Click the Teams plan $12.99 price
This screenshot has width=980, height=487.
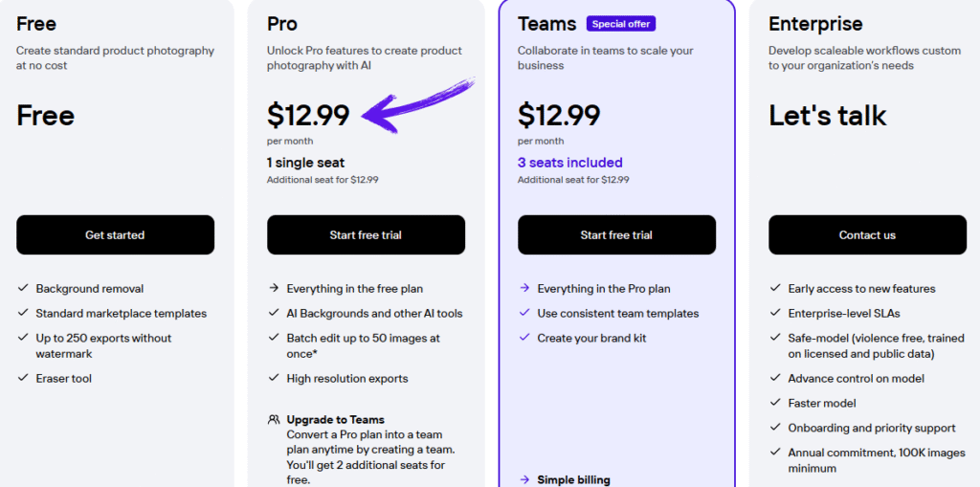(559, 116)
